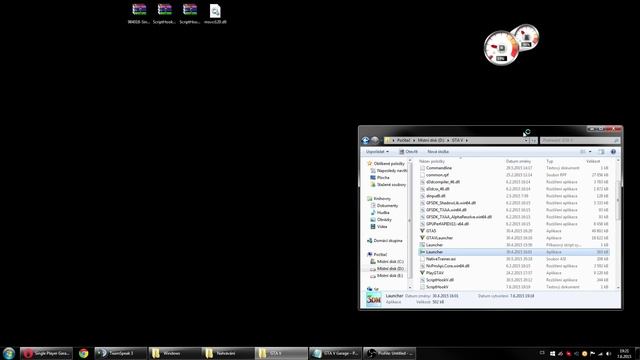Select Místní disk (D:) drive in tree

click(387, 269)
